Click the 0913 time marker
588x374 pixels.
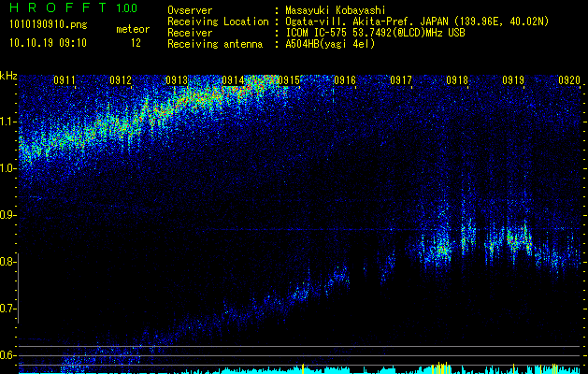click(x=177, y=80)
